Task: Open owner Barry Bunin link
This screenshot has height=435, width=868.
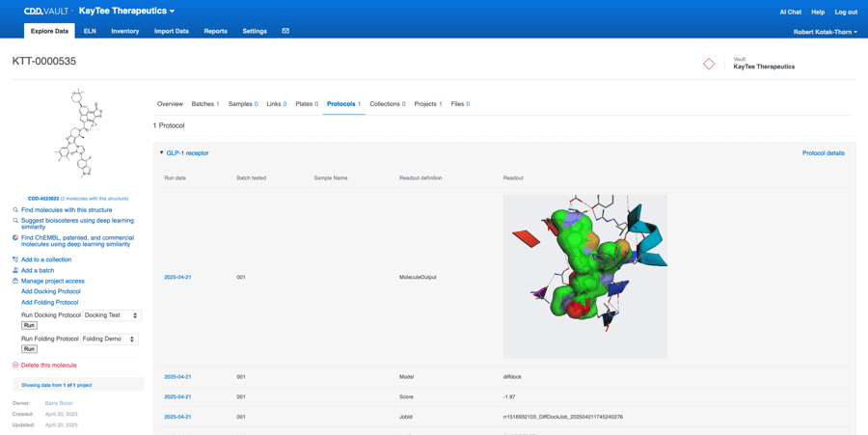Action: click(x=59, y=403)
